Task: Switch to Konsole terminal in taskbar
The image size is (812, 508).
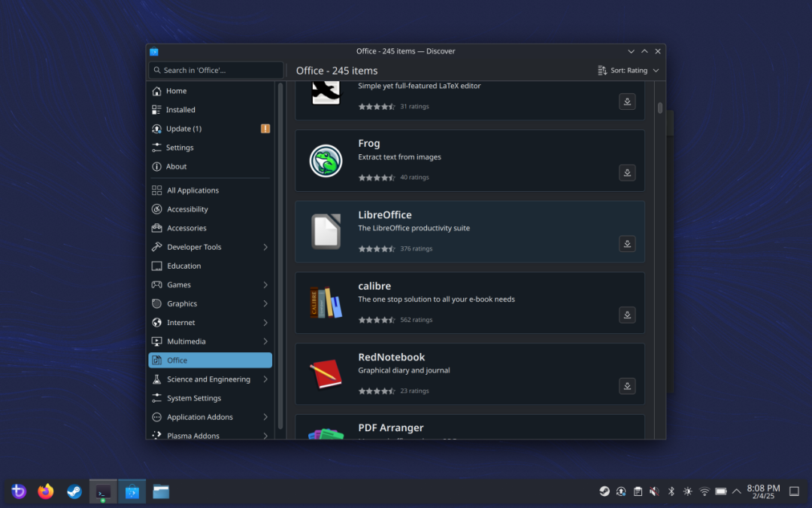Action: tap(103, 491)
